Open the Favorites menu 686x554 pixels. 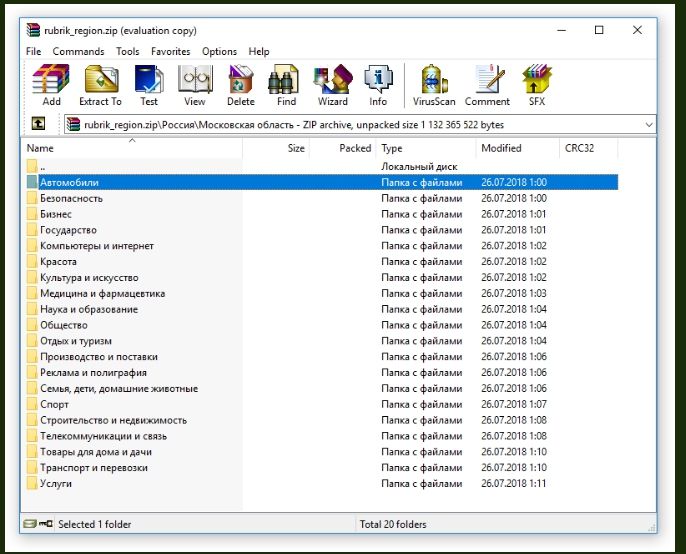point(171,52)
